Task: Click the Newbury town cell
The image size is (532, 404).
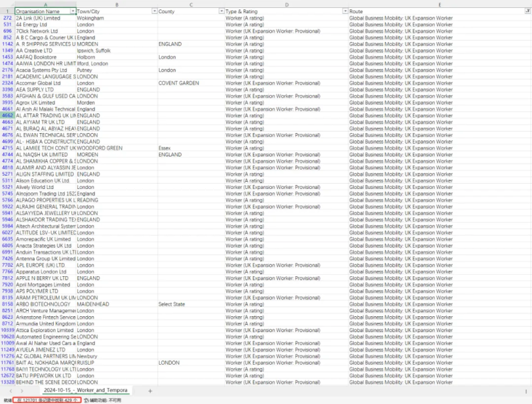Action: tap(117, 356)
